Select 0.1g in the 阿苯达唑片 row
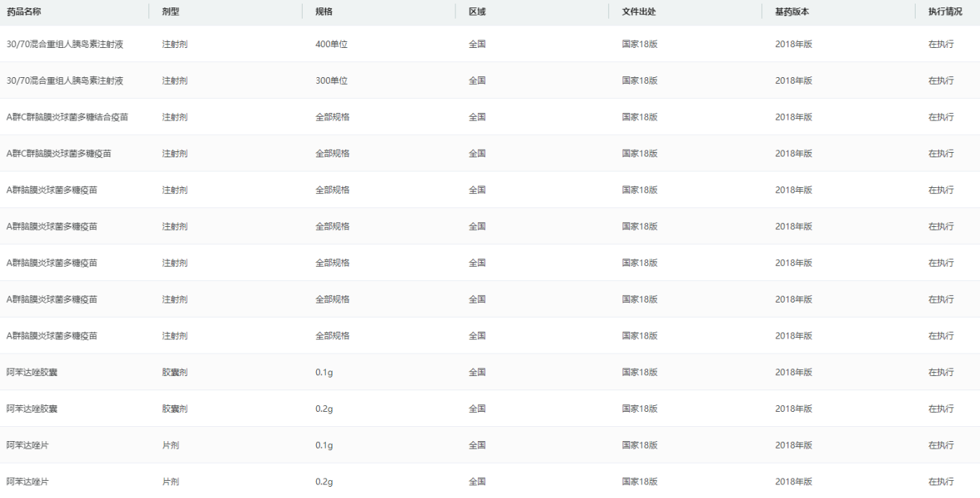This screenshot has width=980, height=498. pyautogui.click(x=324, y=446)
